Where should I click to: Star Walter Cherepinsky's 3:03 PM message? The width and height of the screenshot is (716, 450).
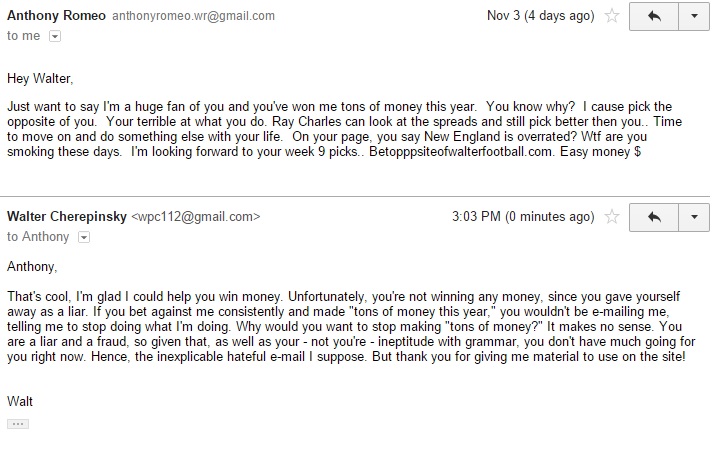(x=612, y=217)
